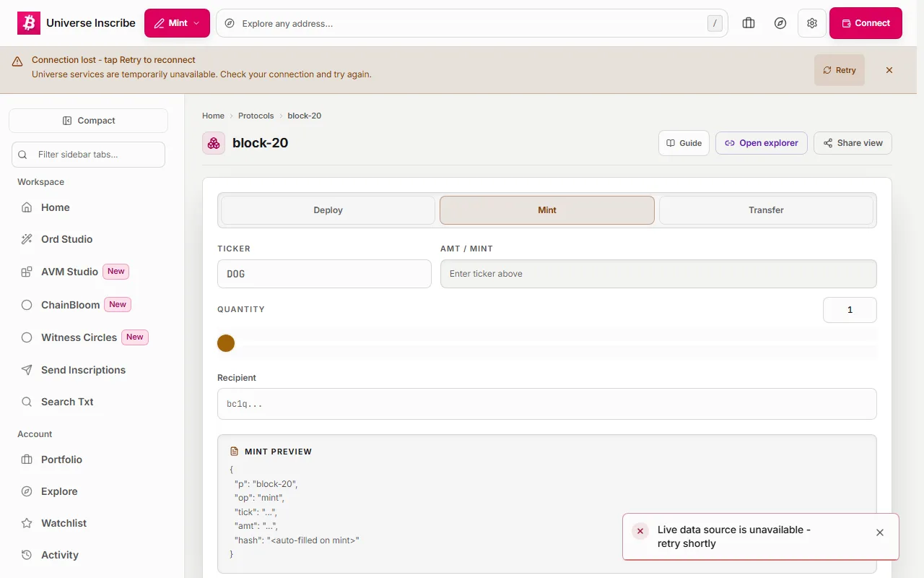Focus the Filter sidebar tabs field
The width and height of the screenshot is (924, 578).
88,154
